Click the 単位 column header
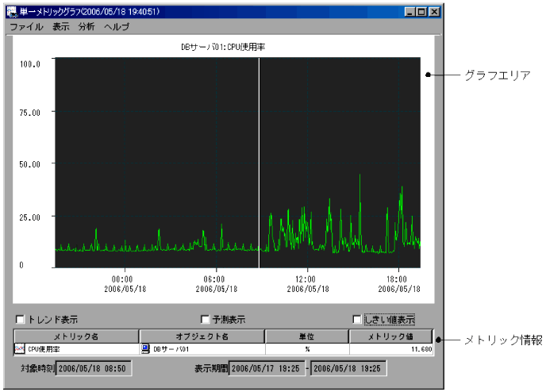 point(307,336)
